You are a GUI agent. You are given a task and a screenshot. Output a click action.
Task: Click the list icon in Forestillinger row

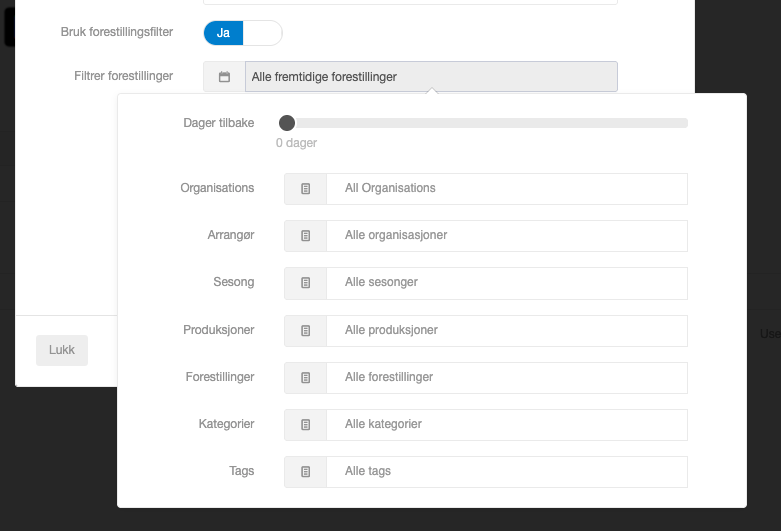(305, 378)
